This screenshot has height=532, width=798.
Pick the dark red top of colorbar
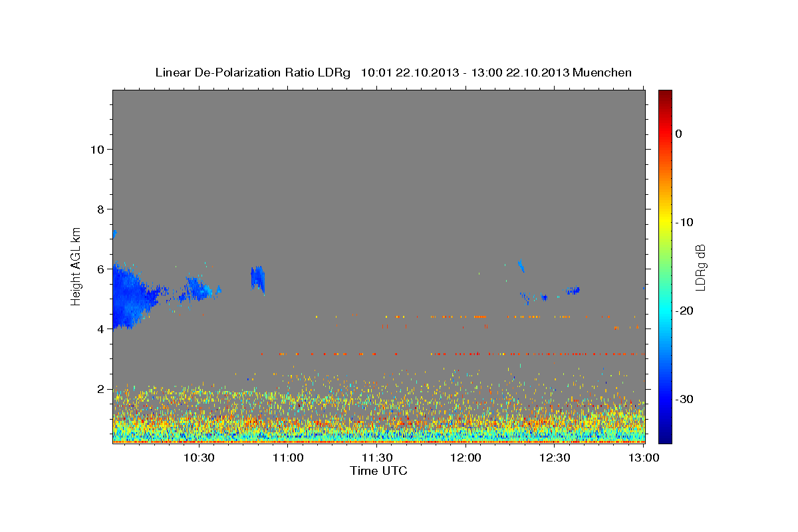pyautogui.click(x=665, y=94)
